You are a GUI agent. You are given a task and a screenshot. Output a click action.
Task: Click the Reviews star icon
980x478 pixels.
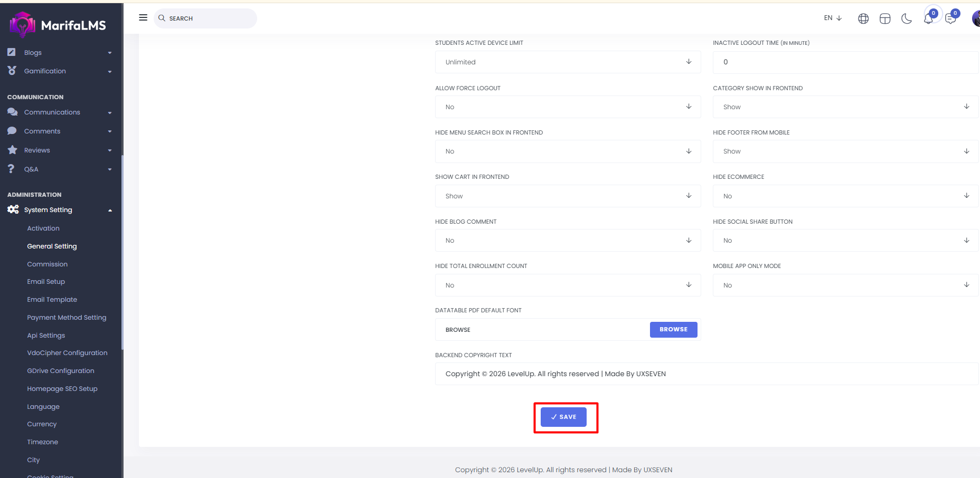(x=13, y=150)
